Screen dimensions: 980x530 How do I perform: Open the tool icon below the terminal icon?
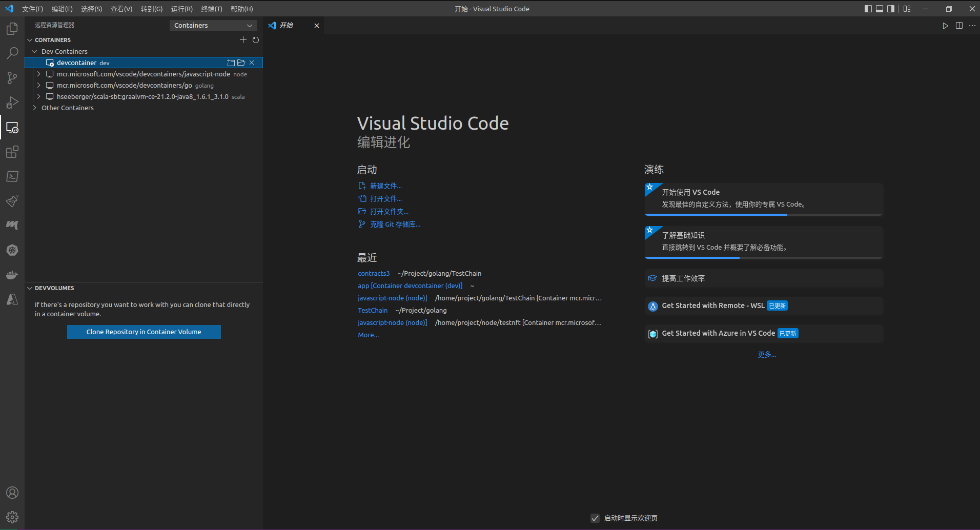[x=12, y=201]
